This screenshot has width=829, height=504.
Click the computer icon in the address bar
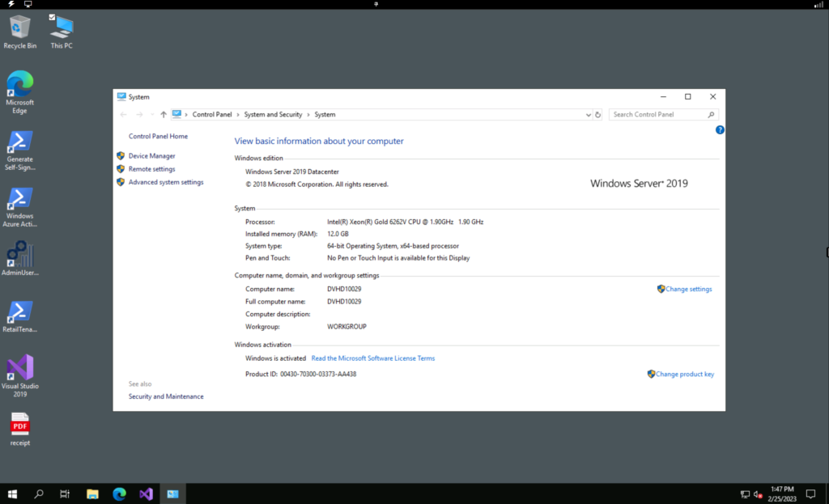176,114
